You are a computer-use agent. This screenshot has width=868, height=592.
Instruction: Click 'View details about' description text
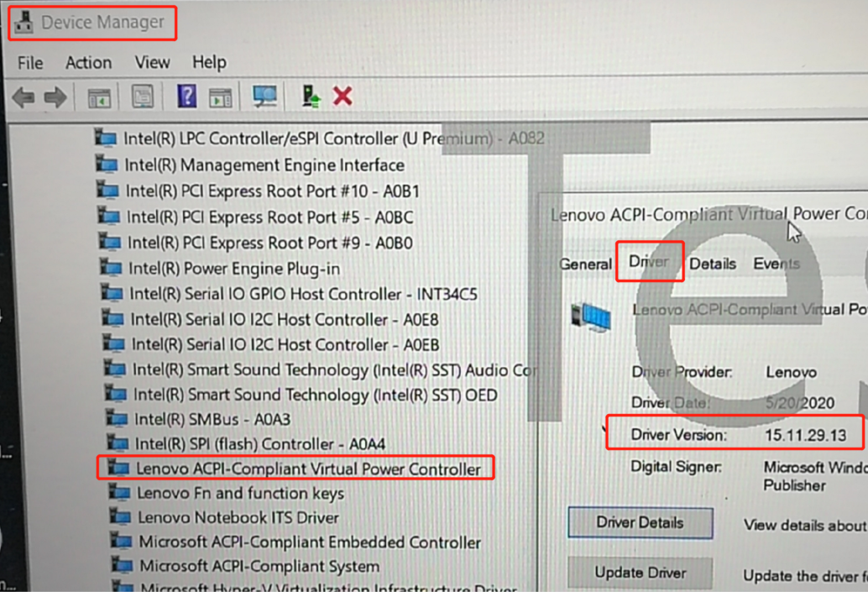coord(805,525)
